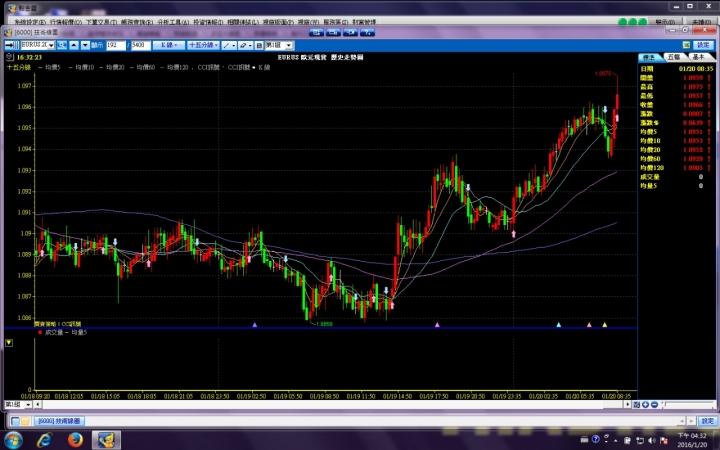Click the yellow folder icon in bottom tab bar
This screenshot has width=720, height=450.
(x=25, y=421)
